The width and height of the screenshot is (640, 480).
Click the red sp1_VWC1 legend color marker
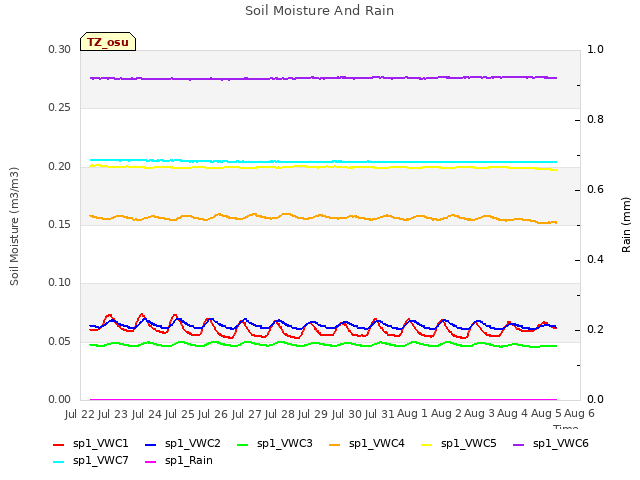(59, 445)
